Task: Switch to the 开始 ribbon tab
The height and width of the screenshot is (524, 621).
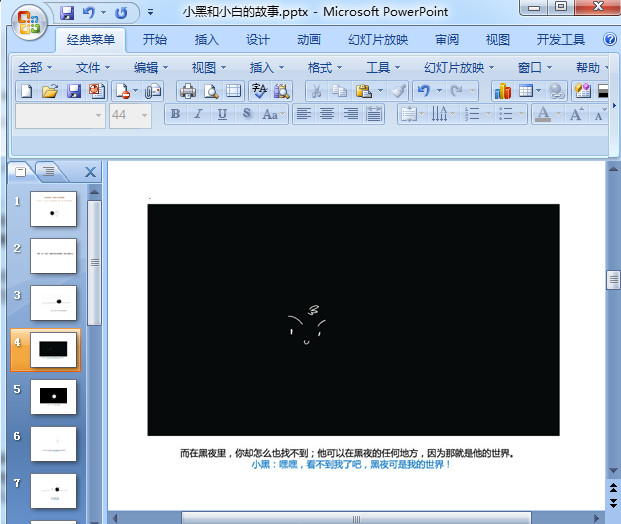Action: 155,39
